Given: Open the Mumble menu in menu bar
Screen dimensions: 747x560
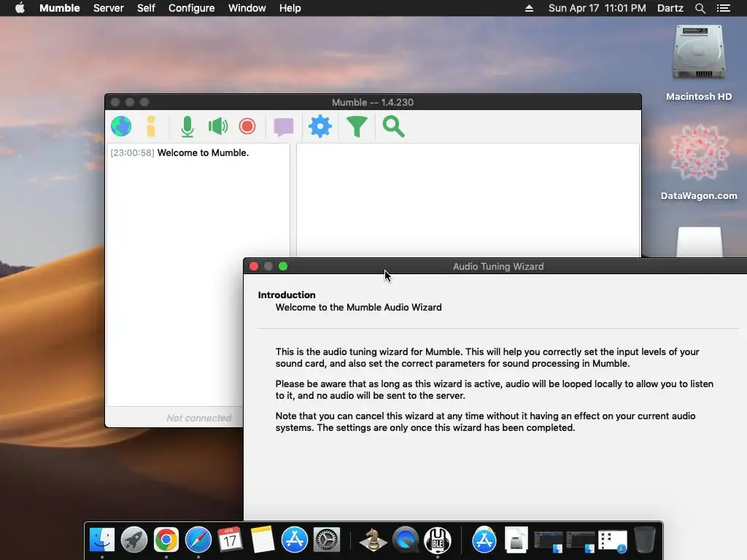Looking at the screenshot, I should (60, 8).
